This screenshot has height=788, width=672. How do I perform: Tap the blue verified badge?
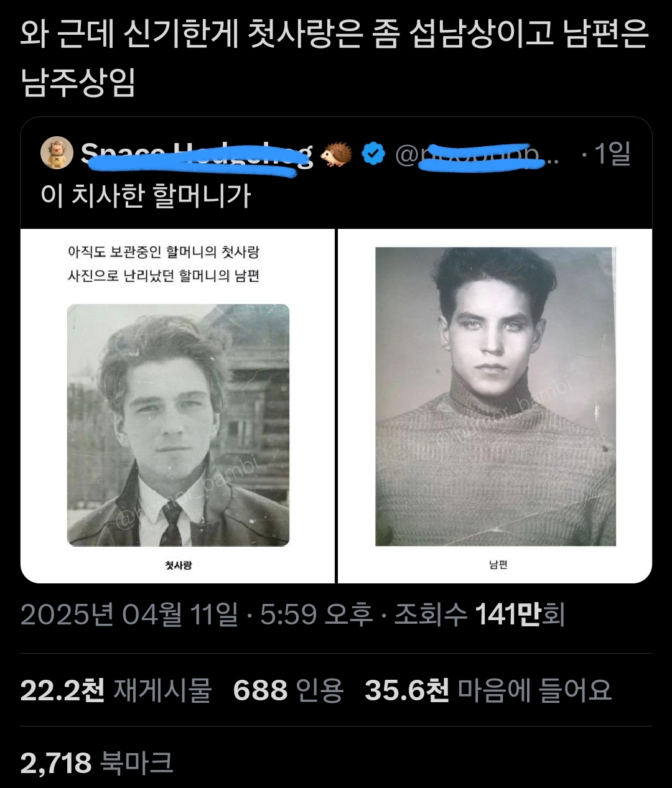(373, 154)
